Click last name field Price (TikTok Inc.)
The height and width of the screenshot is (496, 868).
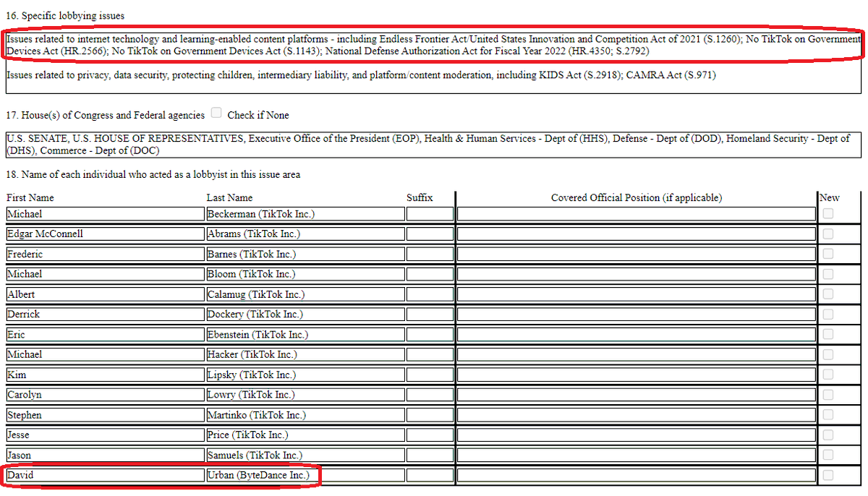click(x=305, y=435)
